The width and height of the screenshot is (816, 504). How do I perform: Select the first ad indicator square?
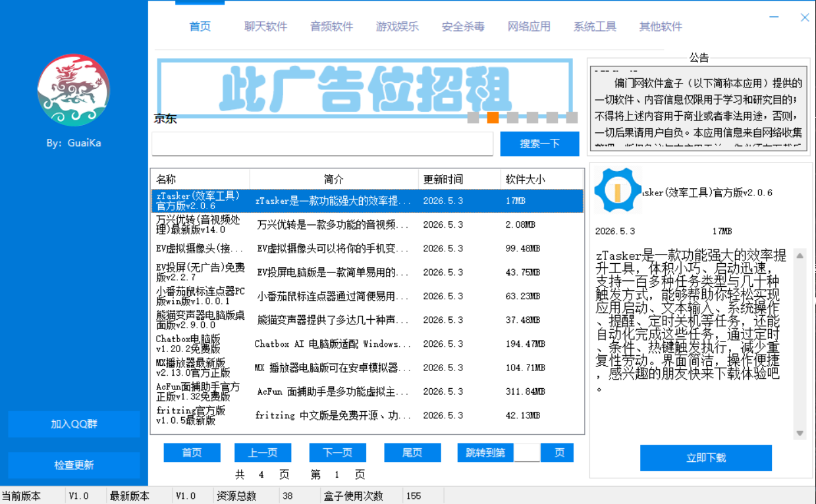click(x=473, y=118)
